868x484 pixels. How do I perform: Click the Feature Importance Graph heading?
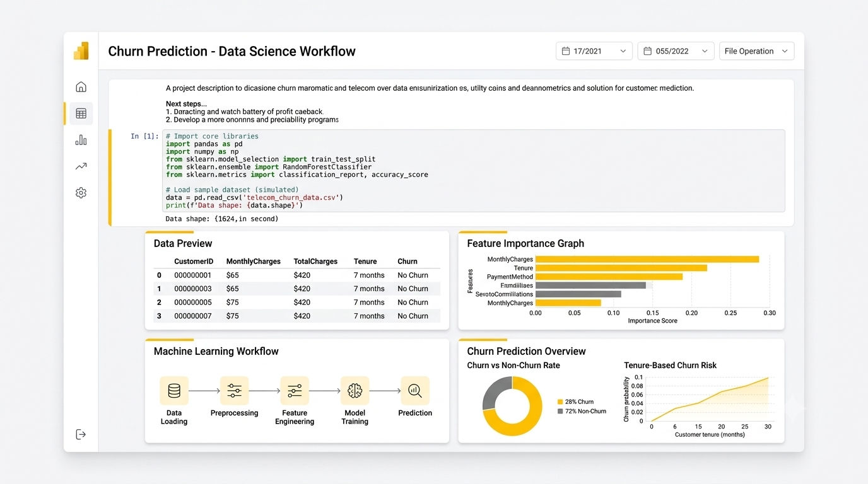[525, 243]
